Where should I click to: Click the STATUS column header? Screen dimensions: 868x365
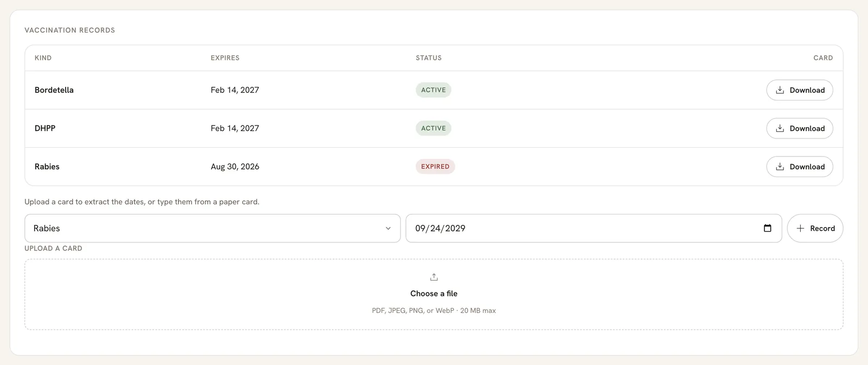(x=429, y=58)
